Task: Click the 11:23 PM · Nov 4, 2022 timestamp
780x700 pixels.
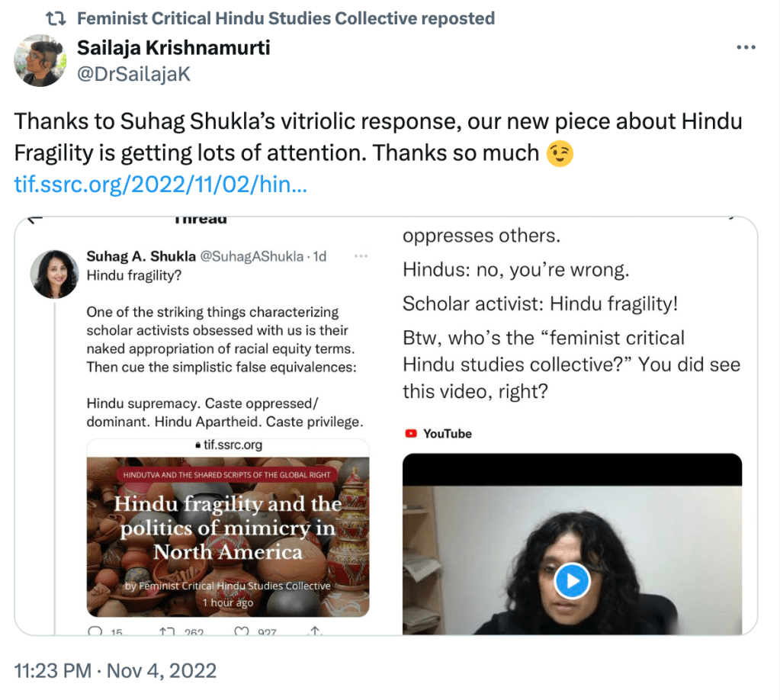Action: coord(116,671)
